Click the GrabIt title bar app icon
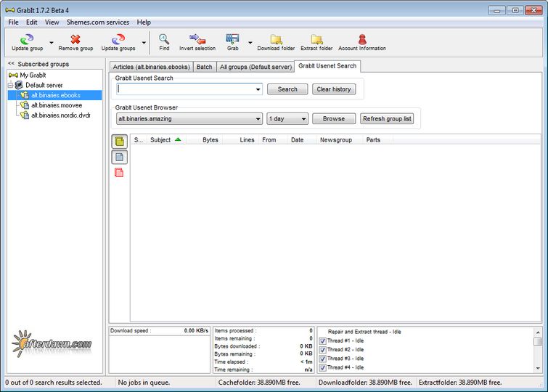Screen dimensions: 548x392 pyautogui.click(x=9, y=10)
